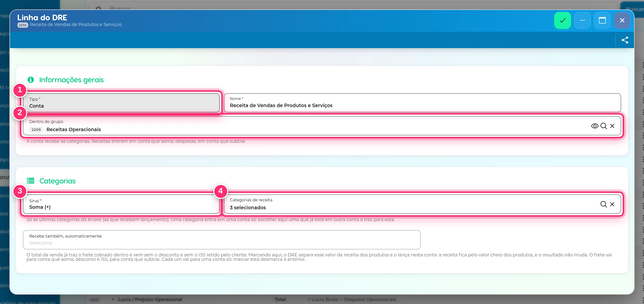Click the Linha do DRE dialog title
The height and width of the screenshot is (304, 644).
42,18
